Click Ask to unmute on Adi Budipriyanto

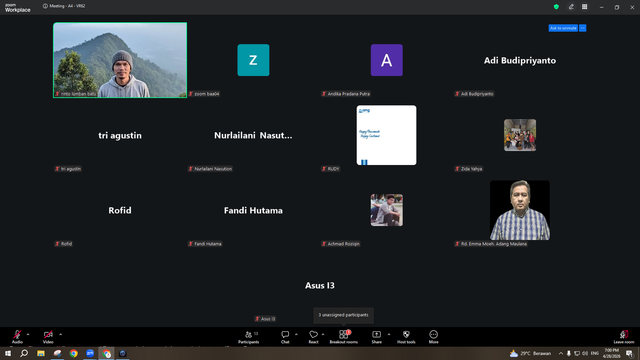(x=563, y=28)
